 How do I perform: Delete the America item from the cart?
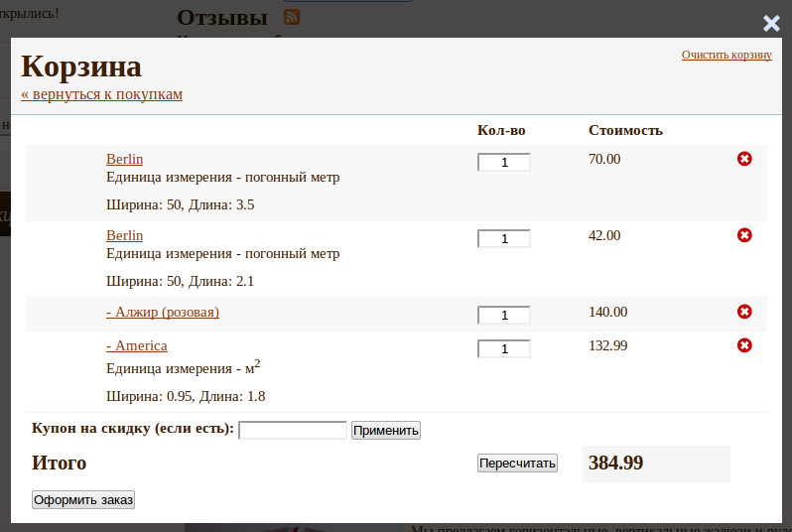pyautogui.click(x=744, y=345)
